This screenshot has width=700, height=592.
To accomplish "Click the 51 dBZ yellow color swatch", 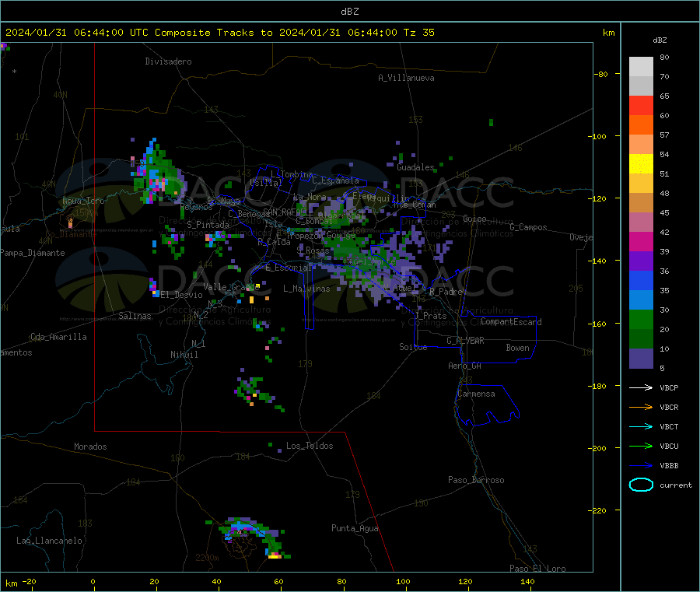I will 641,164.
